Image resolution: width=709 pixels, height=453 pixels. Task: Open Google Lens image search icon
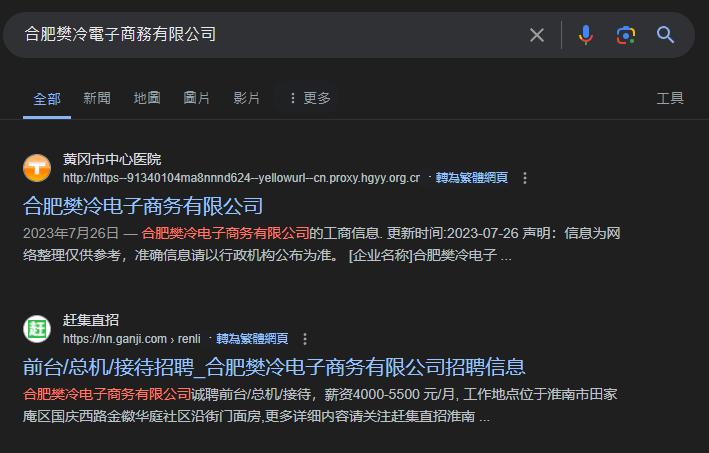626,35
